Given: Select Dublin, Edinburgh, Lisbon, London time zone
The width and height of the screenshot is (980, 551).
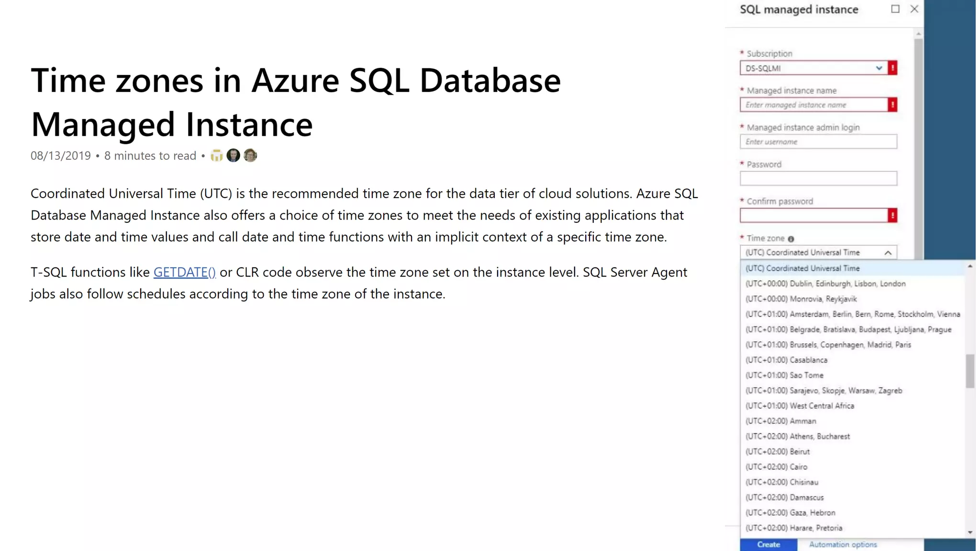Looking at the screenshot, I should tap(825, 284).
